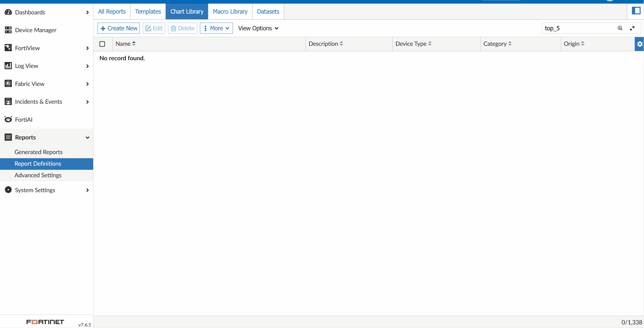Switch to the Datasets tab
Image resolution: width=644 pixels, height=328 pixels.
coord(268,12)
